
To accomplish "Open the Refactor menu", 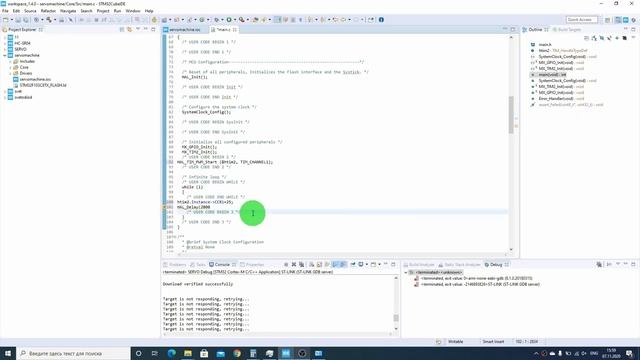I will tap(48, 11).
